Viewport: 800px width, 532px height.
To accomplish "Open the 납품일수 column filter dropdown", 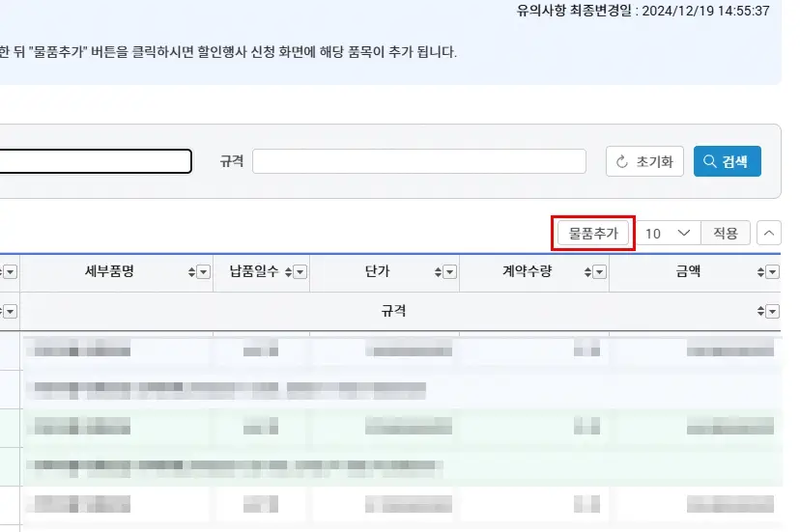I will point(299,273).
